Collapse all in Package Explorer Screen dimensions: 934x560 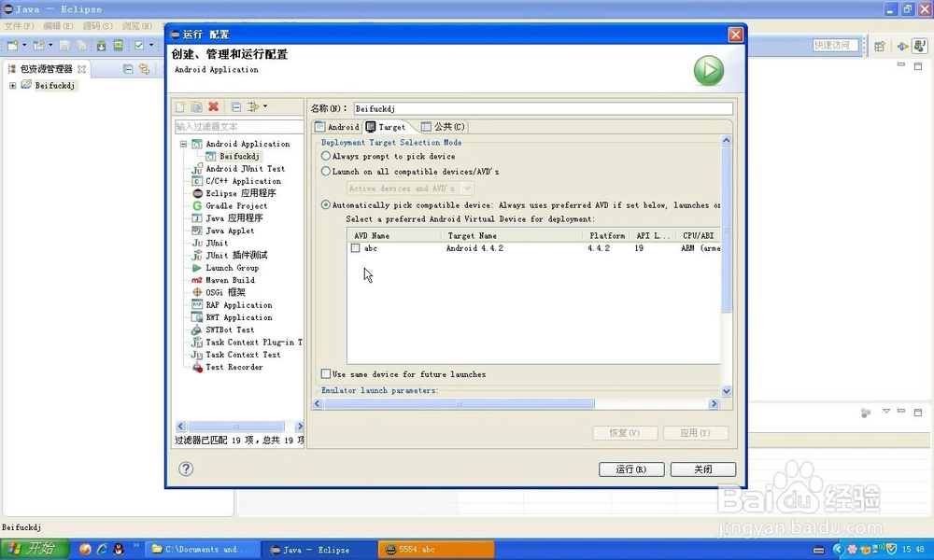pyautogui.click(x=127, y=69)
